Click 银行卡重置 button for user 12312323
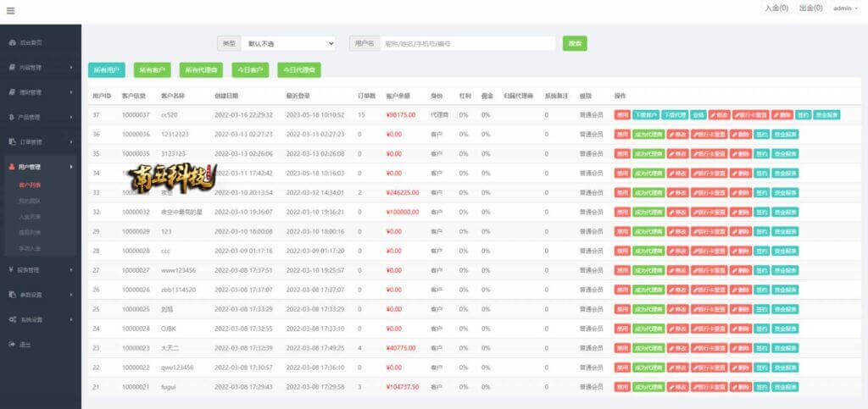The width and height of the screenshot is (868, 409). [x=709, y=134]
